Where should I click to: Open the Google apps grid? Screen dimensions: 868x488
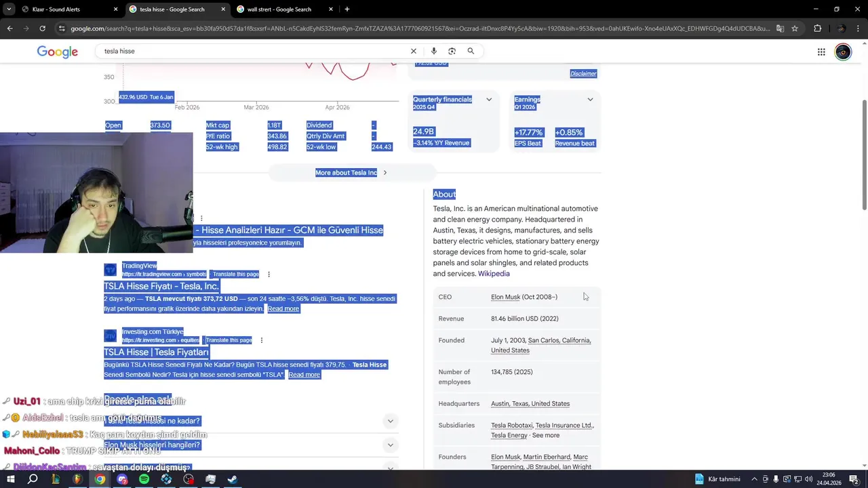(821, 52)
